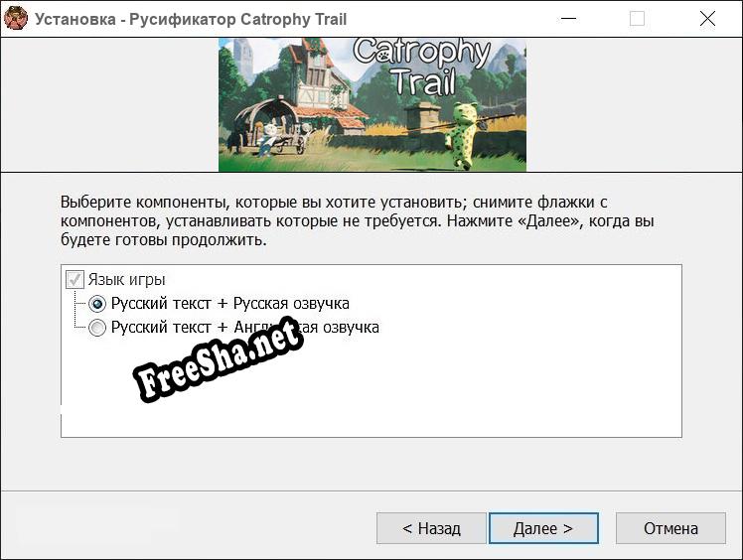Click the spotted cat character in banner

coord(464,135)
